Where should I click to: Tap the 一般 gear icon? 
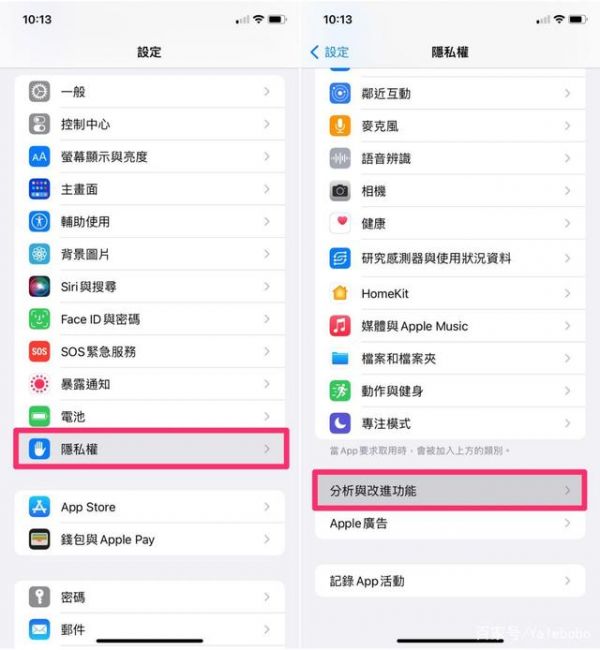(39, 91)
